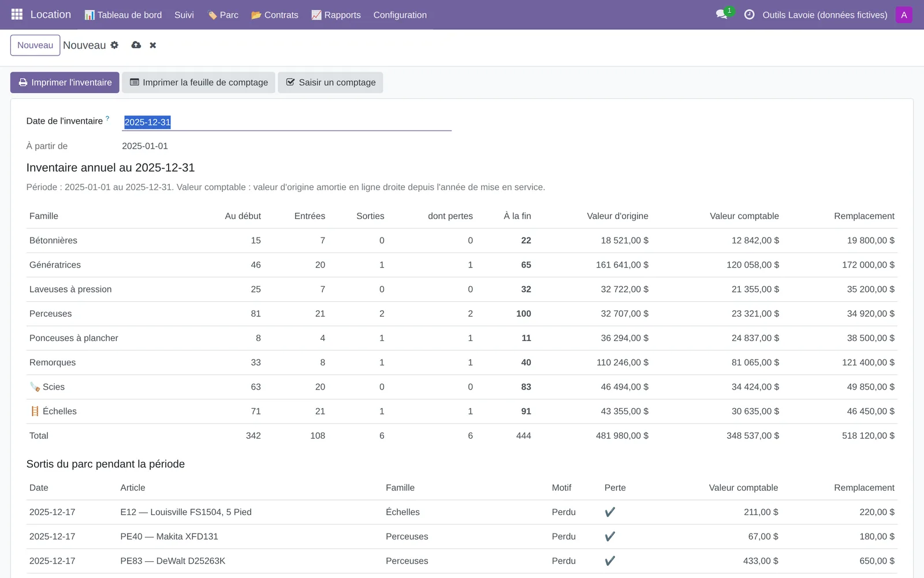The width and height of the screenshot is (924, 578).
Task: Click the Perte checkmark for E12 Louisville row
Action: pos(610,512)
